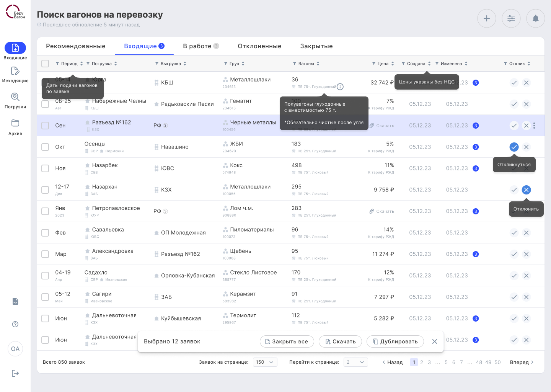551x392 pixels.
Task: Expand the Перейти к странице dropdown
Action: (x=355, y=362)
